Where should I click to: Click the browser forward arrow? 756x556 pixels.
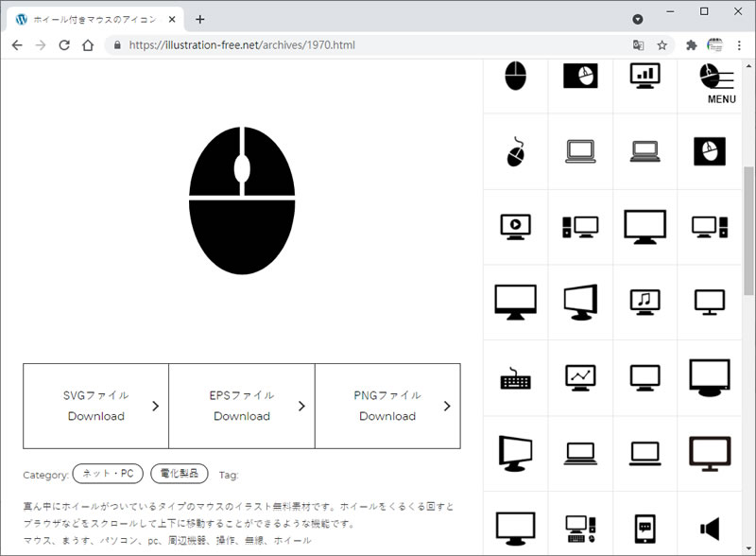pos(41,45)
